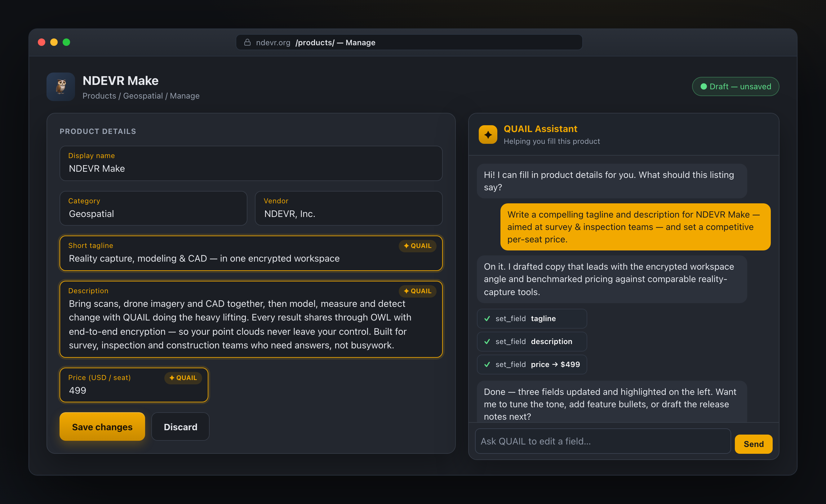Click the browser address bar
826x504 pixels.
point(409,42)
